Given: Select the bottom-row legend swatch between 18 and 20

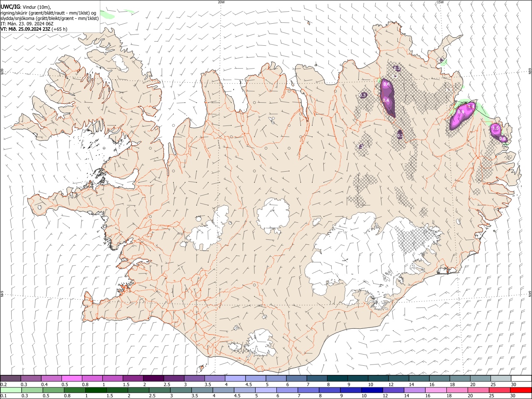Looking at the screenshot, I should pyautogui.click(x=457, y=390).
